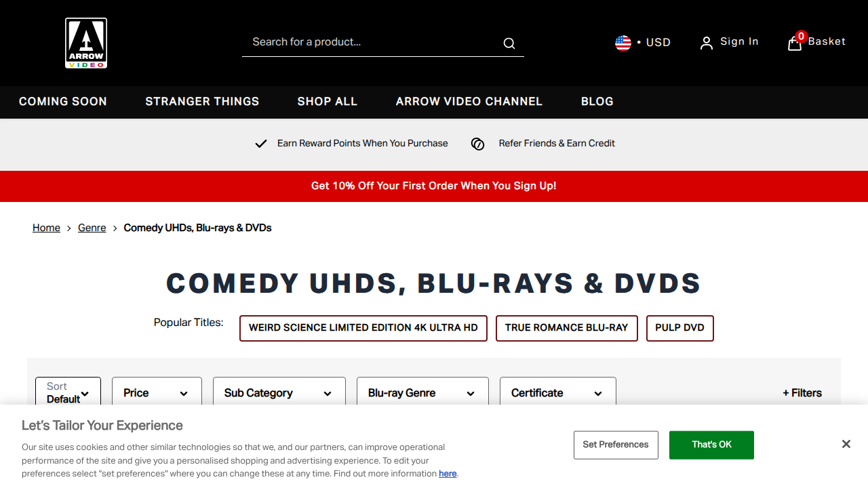Expand the Certificate filter dropdown
This screenshot has height=488, width=868.
point(558,392)
